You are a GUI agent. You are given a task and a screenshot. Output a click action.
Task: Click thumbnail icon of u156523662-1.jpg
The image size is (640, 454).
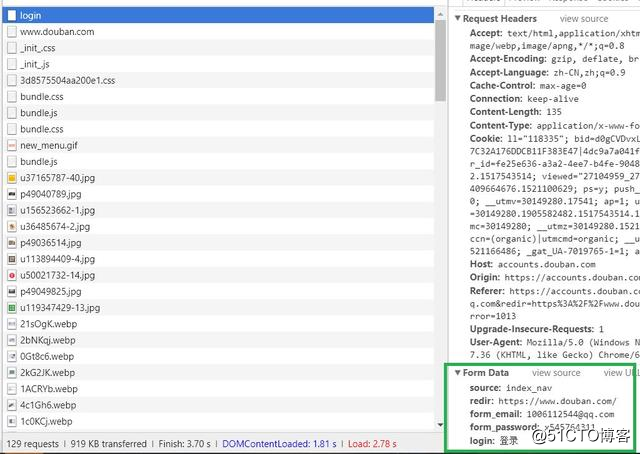click(12, 210)
